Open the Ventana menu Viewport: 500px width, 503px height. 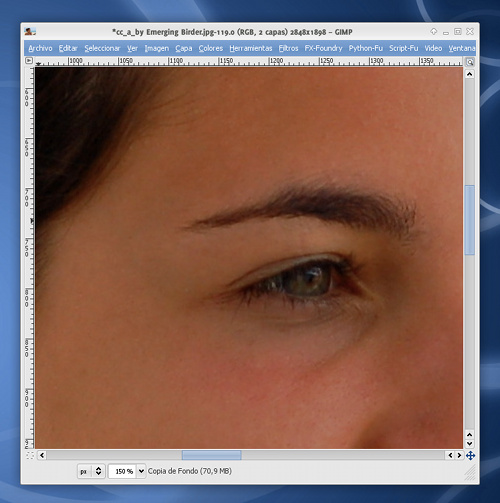click(462, 48)
